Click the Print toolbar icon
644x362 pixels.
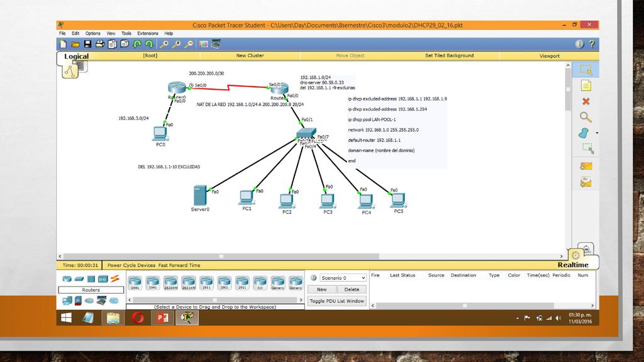pyautogui.click(x=100, y=44)
